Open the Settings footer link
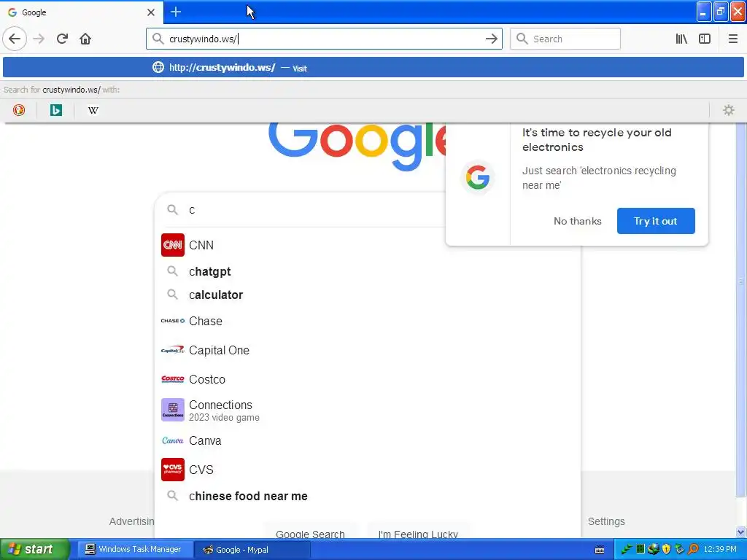 click(606, 521)
